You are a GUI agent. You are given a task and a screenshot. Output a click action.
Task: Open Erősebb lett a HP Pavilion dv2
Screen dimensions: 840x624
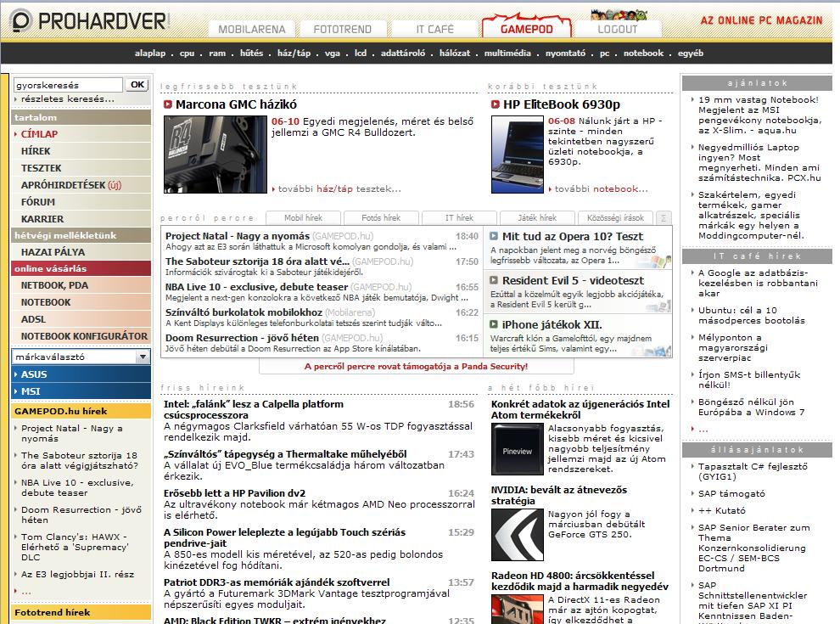tap(235, 493)
